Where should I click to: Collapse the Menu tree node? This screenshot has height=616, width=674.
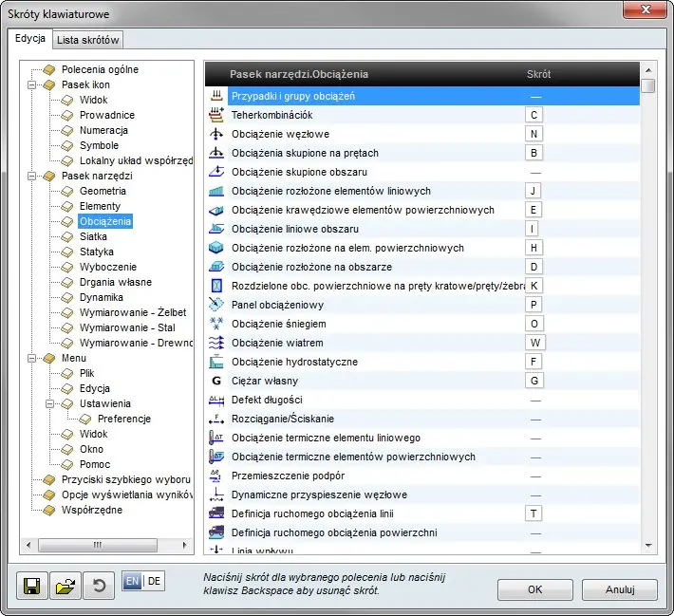31,358
